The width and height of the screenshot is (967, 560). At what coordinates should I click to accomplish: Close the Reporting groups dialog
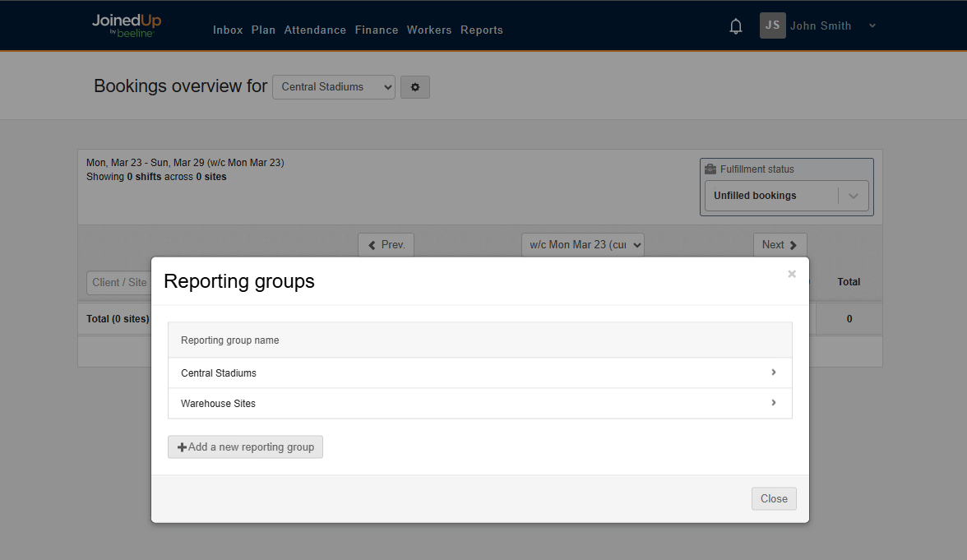pyautogui.click(x=773, y=498)
